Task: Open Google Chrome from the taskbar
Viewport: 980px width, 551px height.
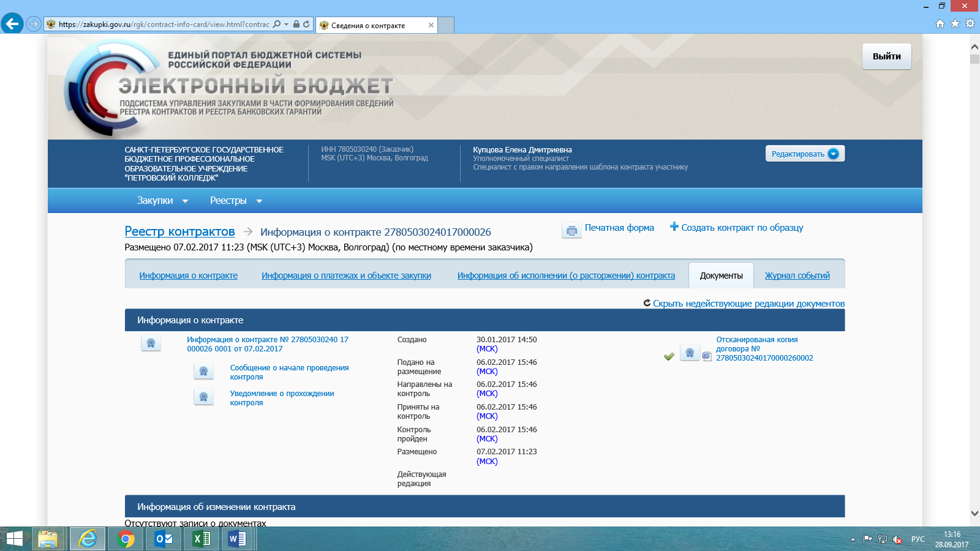Action: coord(126,539)
